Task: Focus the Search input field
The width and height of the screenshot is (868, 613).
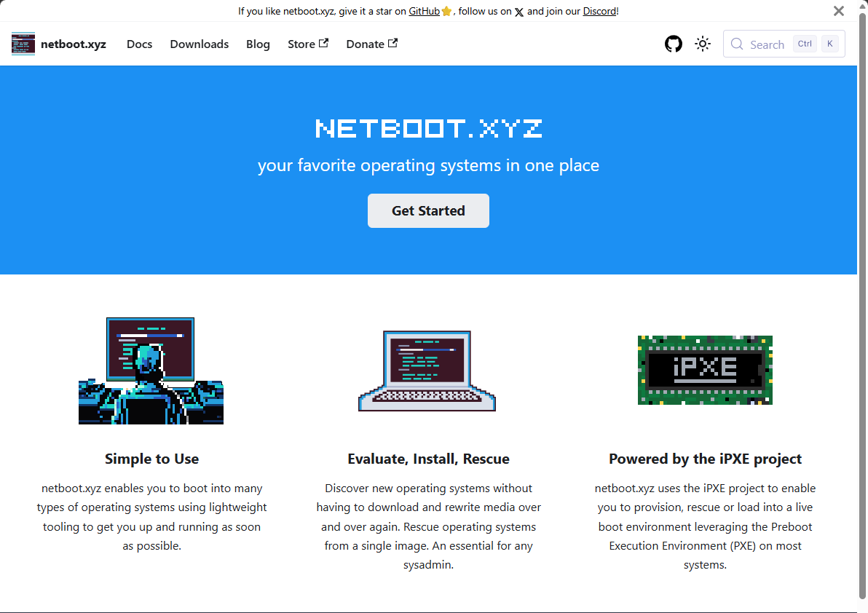Action: click(x=784, y=44)
